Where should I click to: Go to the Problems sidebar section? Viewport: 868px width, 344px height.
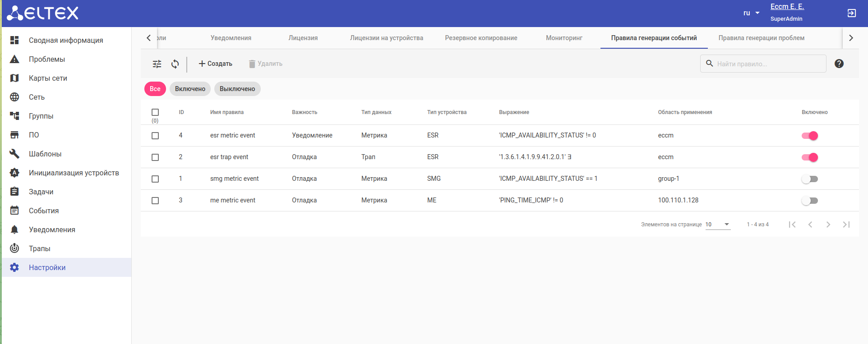coord(47,59)
